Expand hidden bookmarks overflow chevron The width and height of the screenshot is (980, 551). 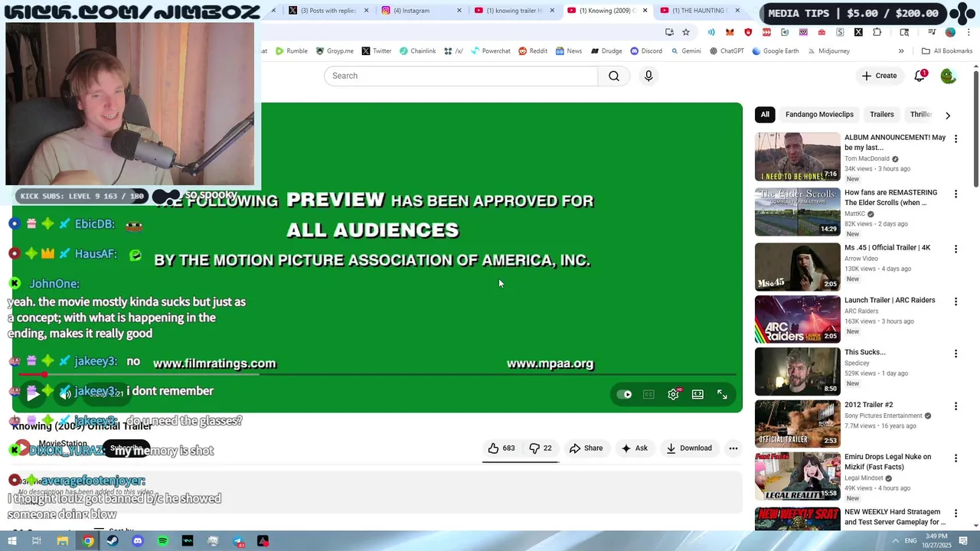[x=901, y=51]
